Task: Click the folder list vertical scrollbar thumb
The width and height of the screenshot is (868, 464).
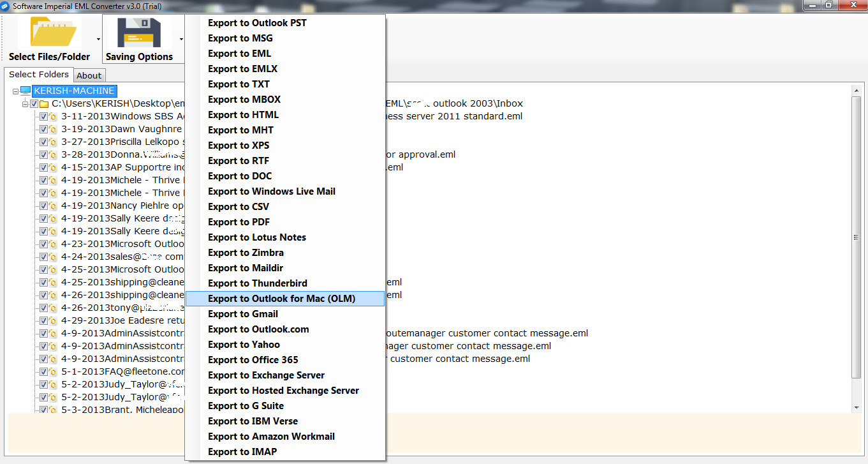Action: click(x=857, y=237)
